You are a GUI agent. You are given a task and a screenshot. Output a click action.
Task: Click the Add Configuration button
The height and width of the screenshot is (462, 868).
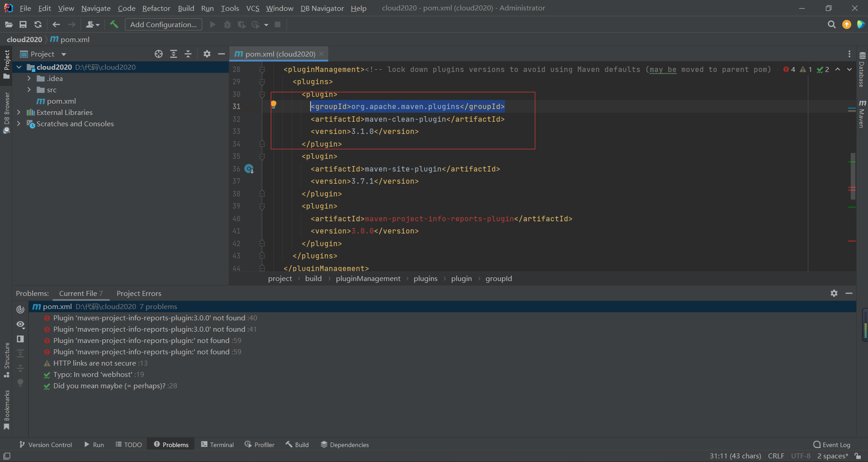163,24
